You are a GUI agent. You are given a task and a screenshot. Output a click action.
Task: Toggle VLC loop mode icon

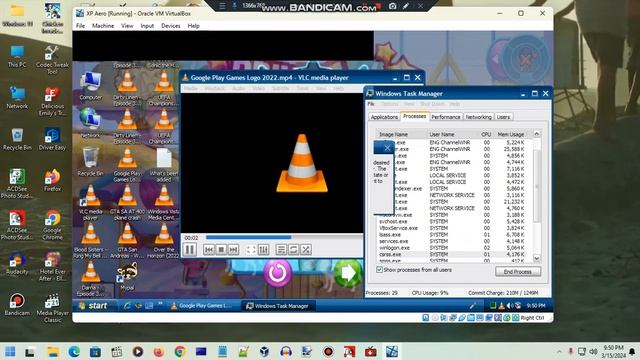293,250
